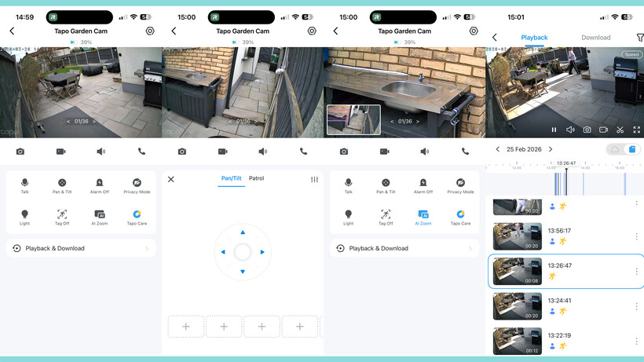
Task: Capture a screenshot from playback video
Action: [x=587, y=130]
